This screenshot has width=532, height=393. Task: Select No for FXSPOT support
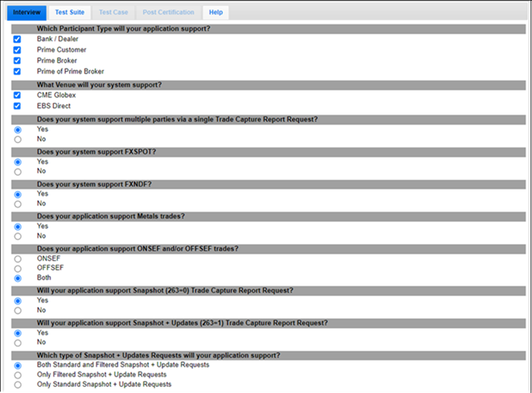pos(17,172)
